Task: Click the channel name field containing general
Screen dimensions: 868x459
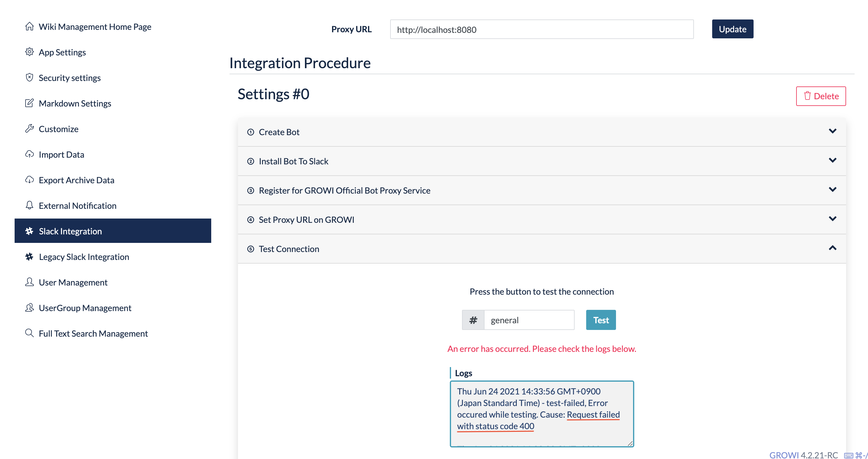Action: pyautogui.click(x=529, y=320)
